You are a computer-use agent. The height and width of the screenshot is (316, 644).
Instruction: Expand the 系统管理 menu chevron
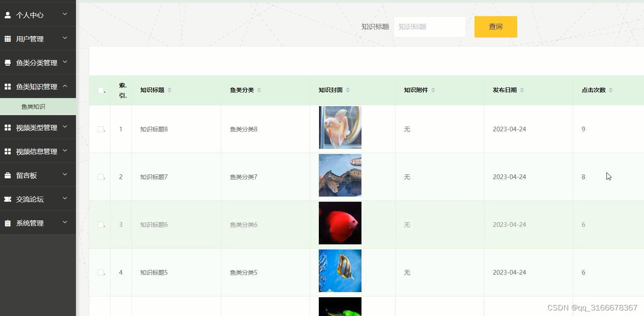65,222
